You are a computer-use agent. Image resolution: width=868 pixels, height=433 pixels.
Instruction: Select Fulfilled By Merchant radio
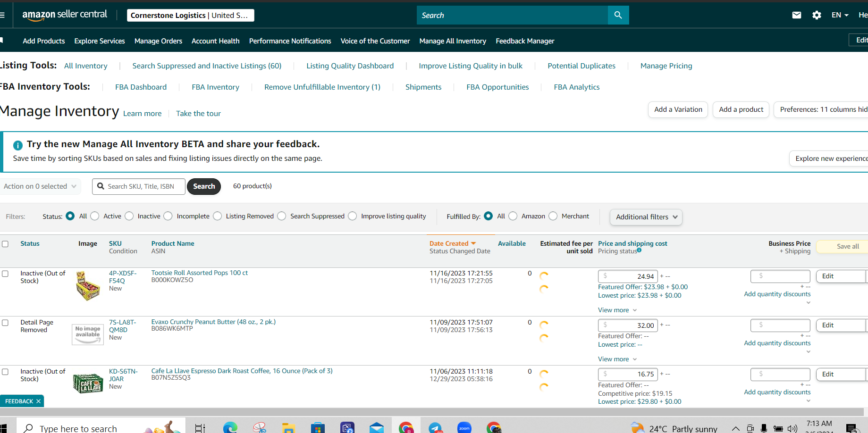pos(553,216)
